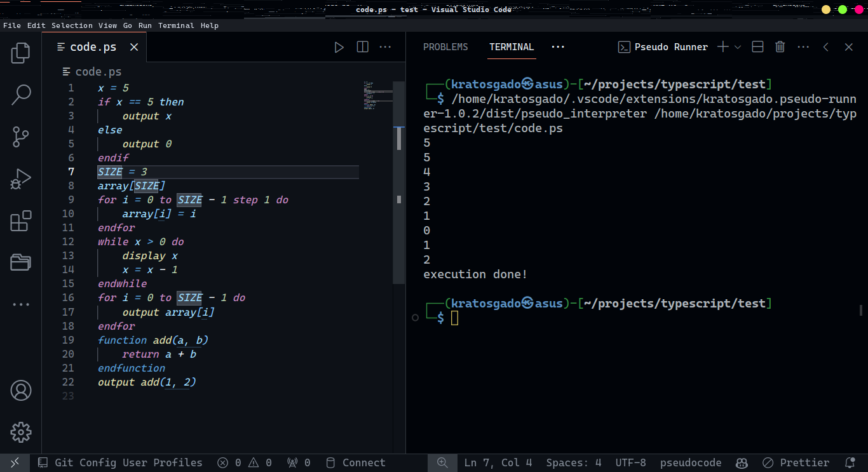Show hidden panel tabs ellipsis
Screen dimensions: 868x472
558,47
